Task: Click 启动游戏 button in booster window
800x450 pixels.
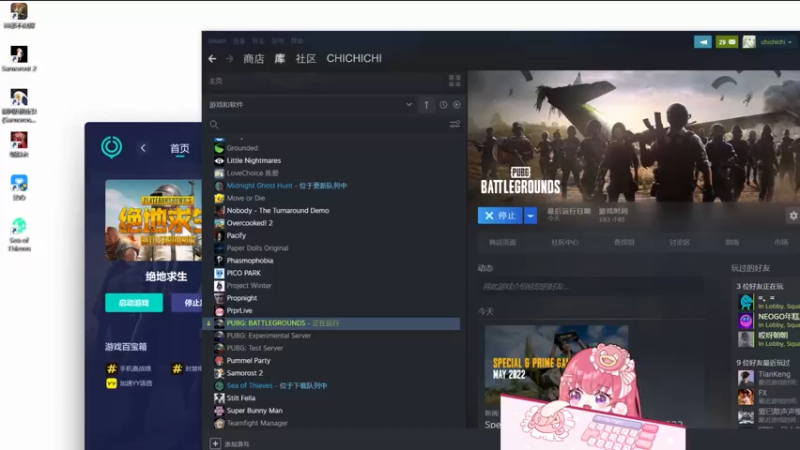Action: (134, 303)
